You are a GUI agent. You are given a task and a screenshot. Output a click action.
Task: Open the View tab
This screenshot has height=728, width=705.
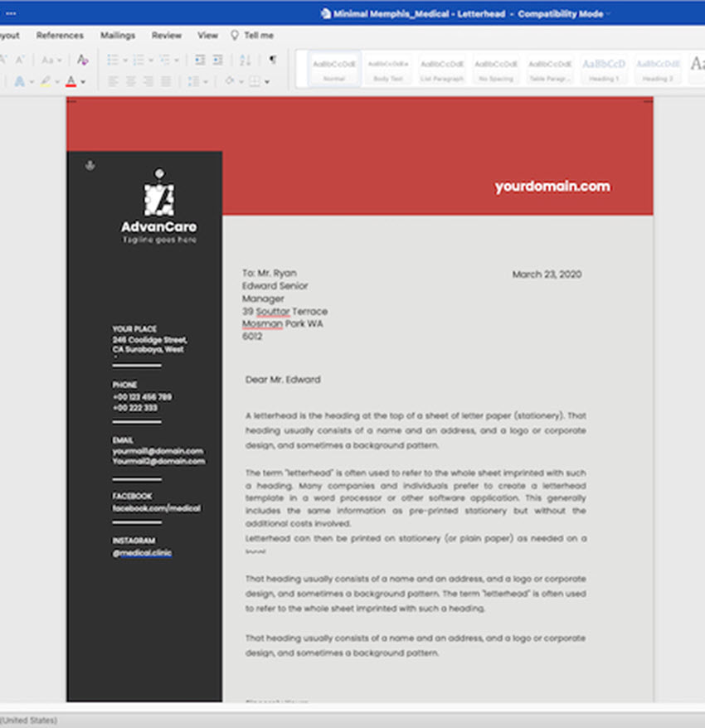[x=207, y=36]
